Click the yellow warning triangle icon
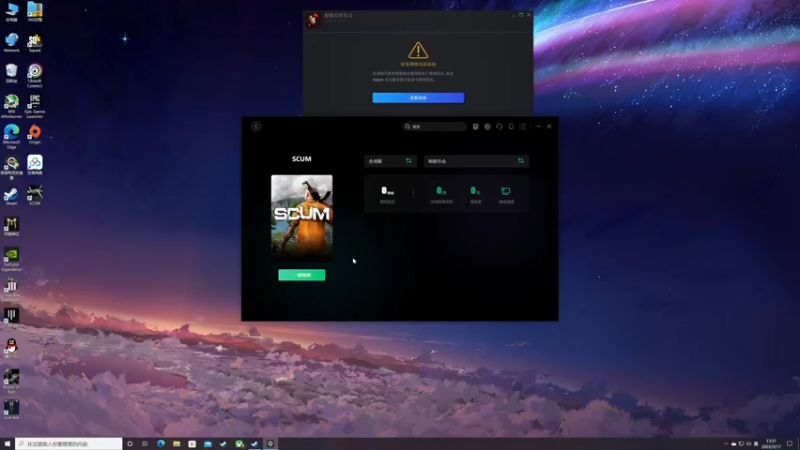Screen dimensions: 800x450 [418, 50]
